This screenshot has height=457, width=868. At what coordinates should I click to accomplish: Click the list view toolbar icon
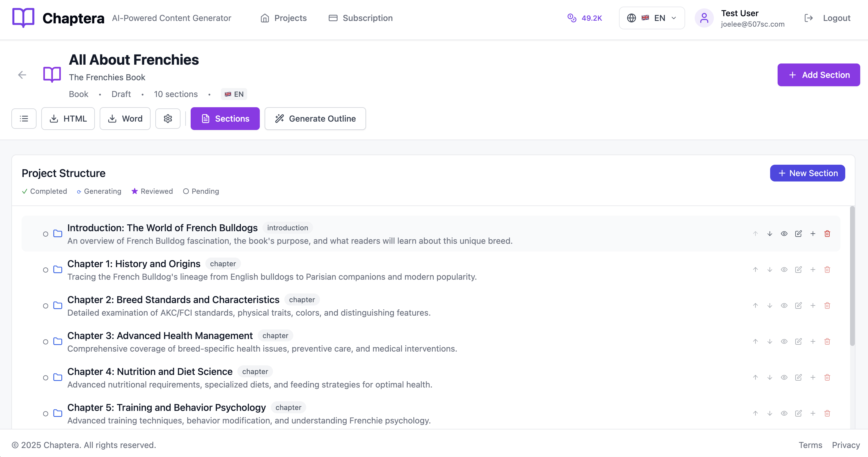pos(24,119)
